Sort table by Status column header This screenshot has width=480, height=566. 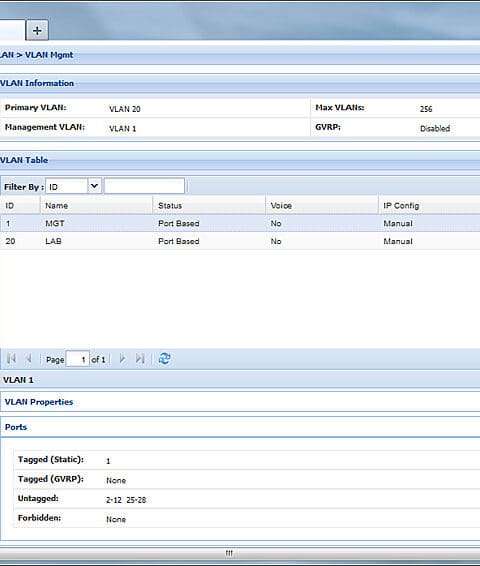click(209, 205)
